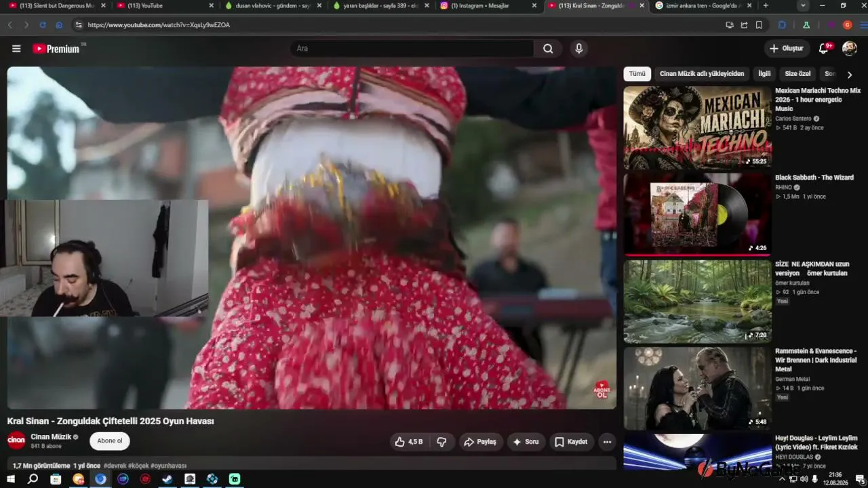Subscribe with the Abone ol button
The width and height of the screenshot is (868, 488).
[110, 441]
